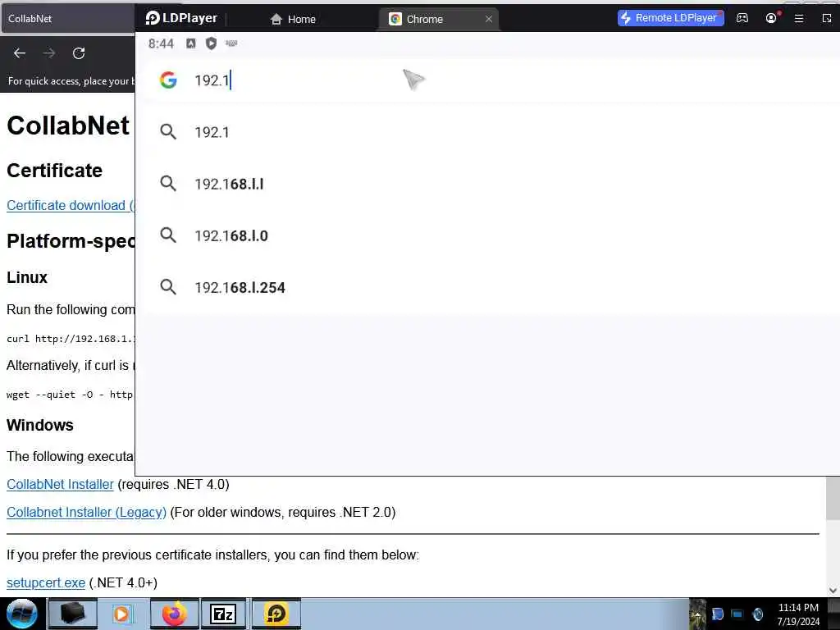This screenshot has width=840, height=630.
Task: Close the Chrome tab in LDPlayer
Action: point(489,19)
